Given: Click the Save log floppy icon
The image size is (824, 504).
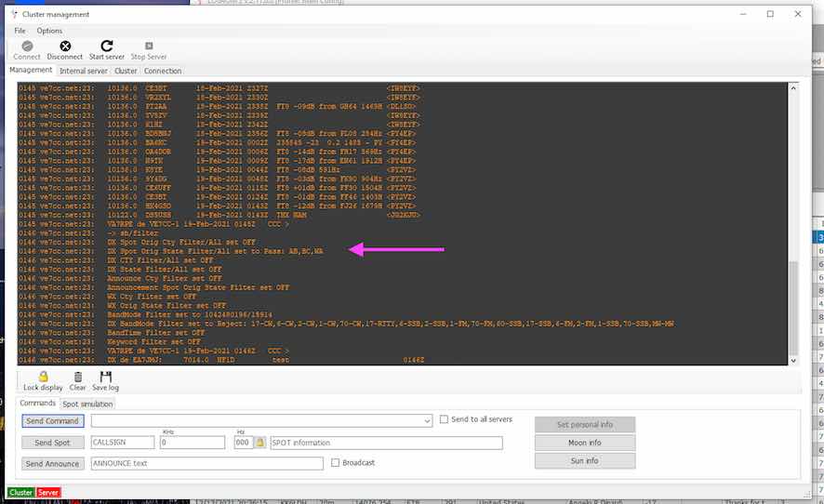Looking at the screenshot, I should pos(106,377).
